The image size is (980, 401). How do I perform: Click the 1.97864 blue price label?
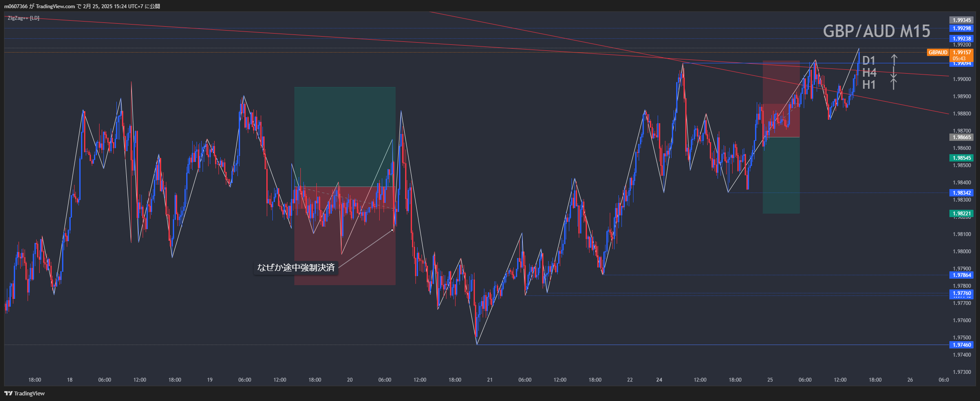(x=961, y=275)
